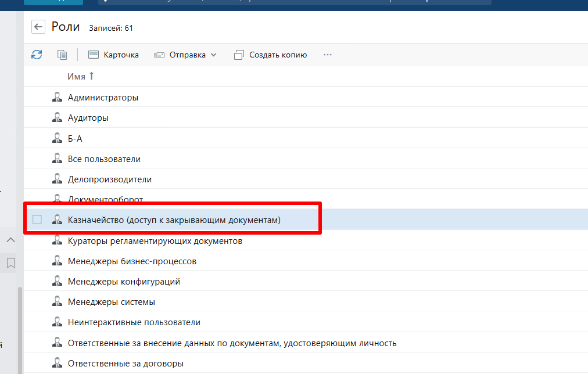
Task: Click the role icon beside Делопроизводители
Action: 57,179
